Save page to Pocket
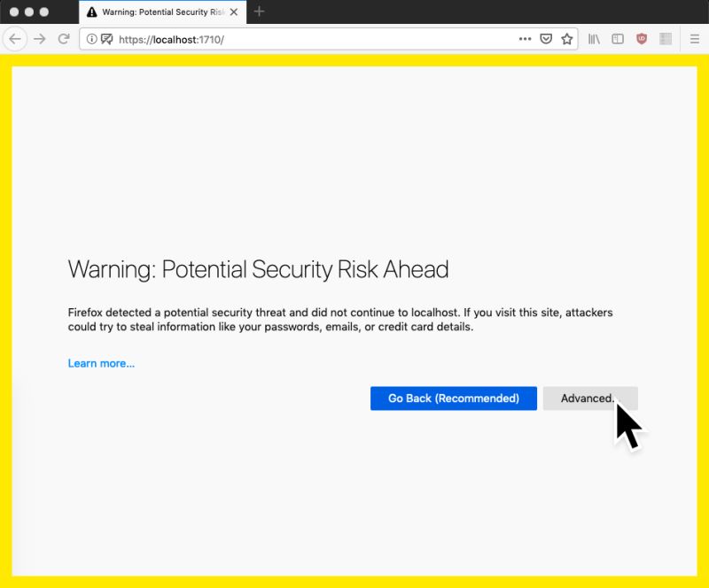The width and height of the screenshot is (709, 588). pyautogui.click(x=546, y=39)
